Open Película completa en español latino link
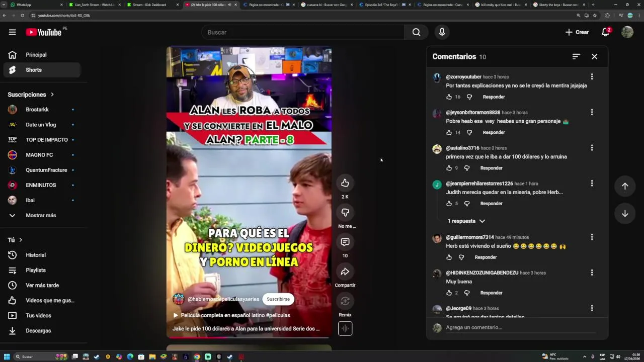 click(232, 315)
